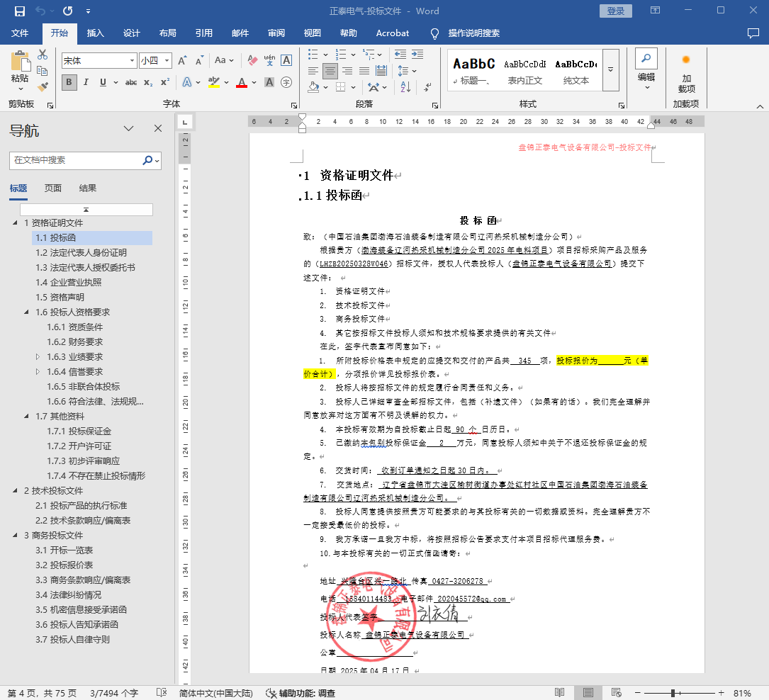Viewport: 769px width, 700px height.
Task: Switch to Print Layout view in the status bar
Action: 588,693
